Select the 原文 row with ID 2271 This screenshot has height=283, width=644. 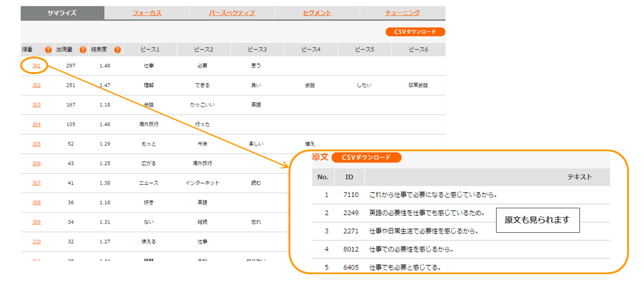(x=461, y=232)
